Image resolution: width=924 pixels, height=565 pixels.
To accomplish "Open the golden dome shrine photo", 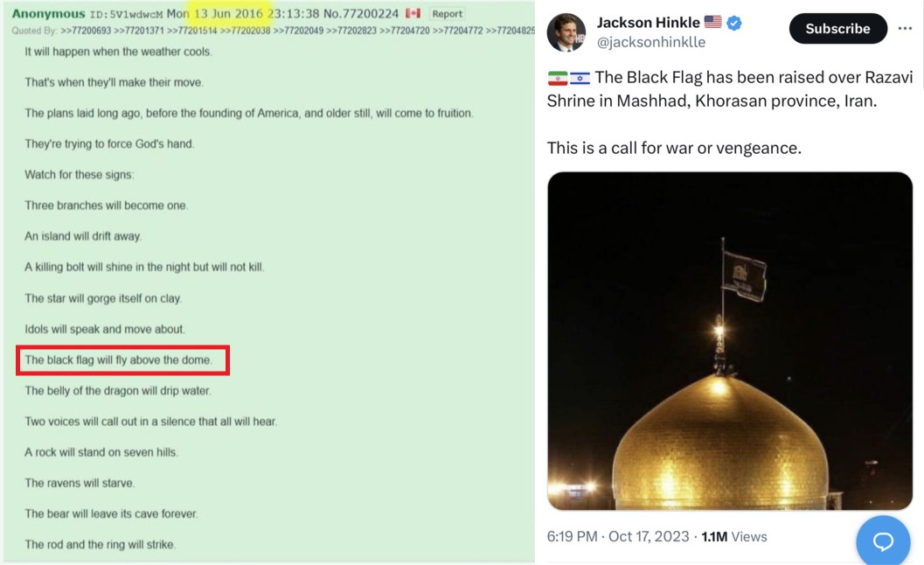I will point(730,341).
